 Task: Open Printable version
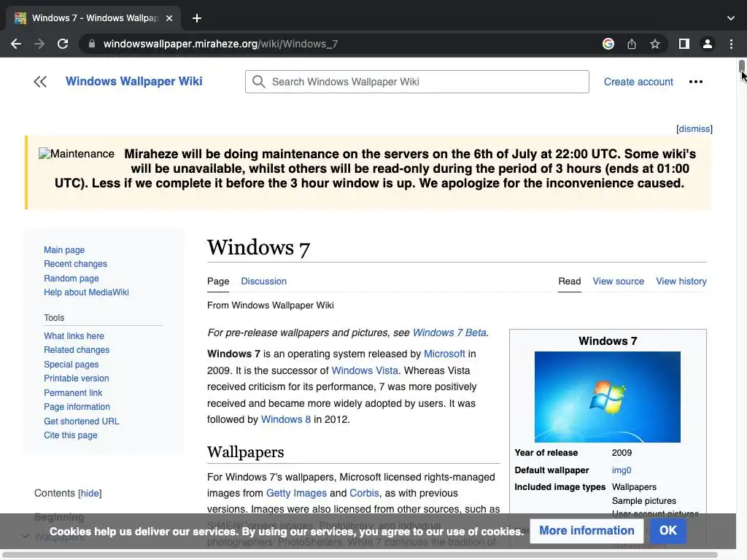point(76,378)
